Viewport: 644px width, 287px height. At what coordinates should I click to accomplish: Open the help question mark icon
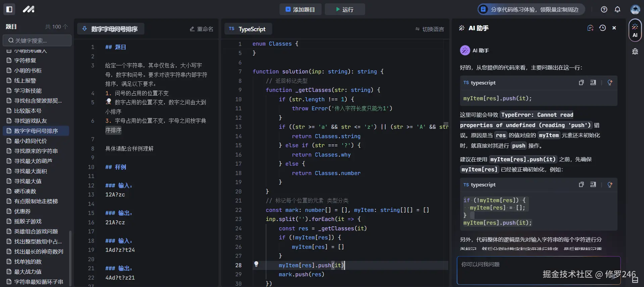click(604, 9)
